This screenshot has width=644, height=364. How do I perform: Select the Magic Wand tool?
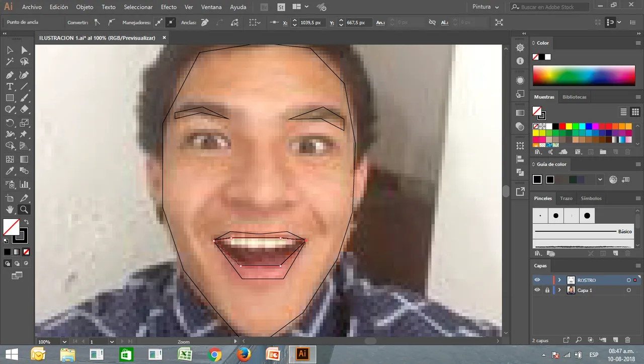tap(10, 62)
